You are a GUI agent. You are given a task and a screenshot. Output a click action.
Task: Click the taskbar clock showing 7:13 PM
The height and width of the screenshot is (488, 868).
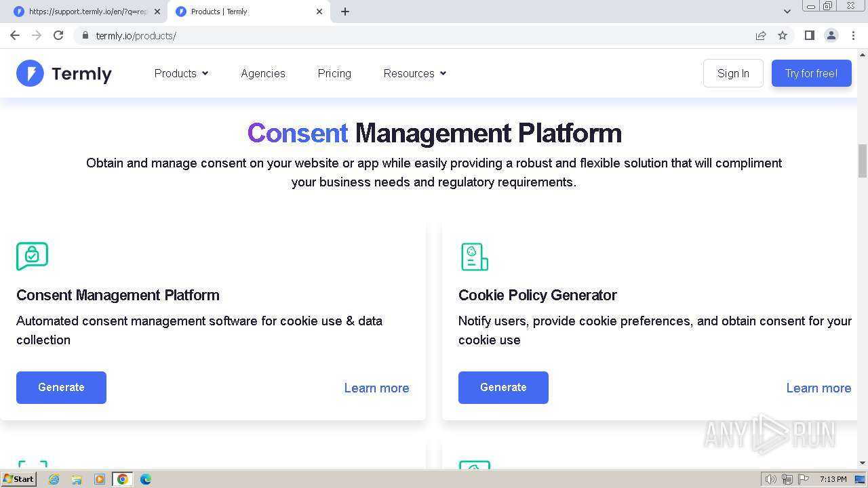pyautogui.click(x=833, y=479)
